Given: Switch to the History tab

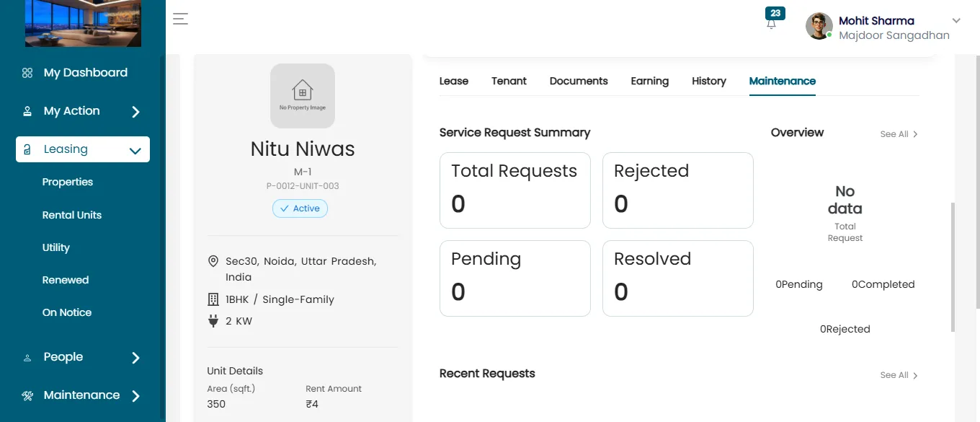Looking at the screenshot, I should pyautogui.click(x=709, y=81).
